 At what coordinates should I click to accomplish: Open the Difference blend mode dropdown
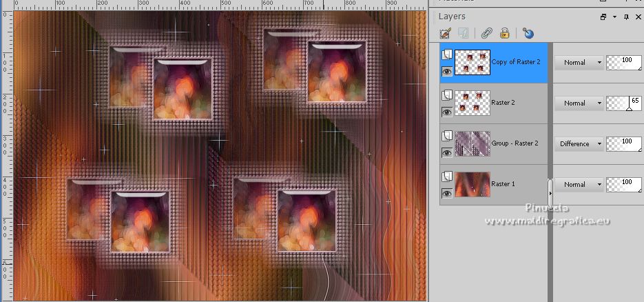coord(579,144)
